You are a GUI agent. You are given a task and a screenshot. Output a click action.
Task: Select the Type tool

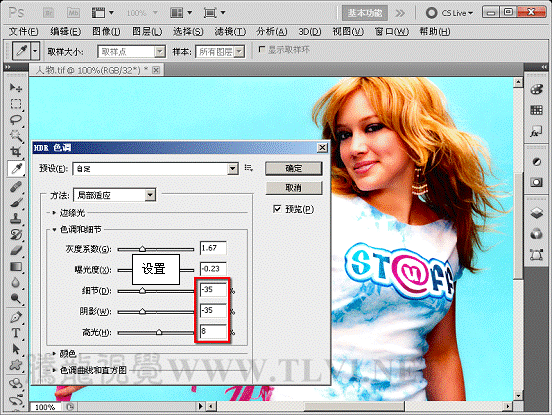coord(15,333)
